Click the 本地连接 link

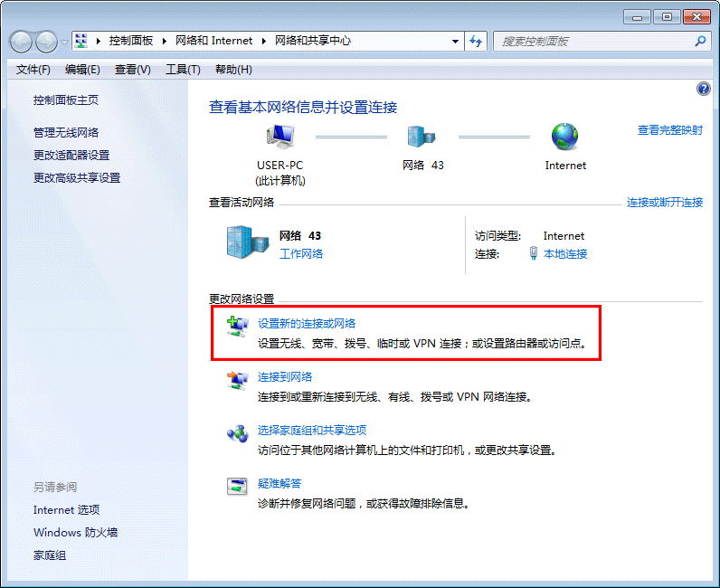coord(565,254)
